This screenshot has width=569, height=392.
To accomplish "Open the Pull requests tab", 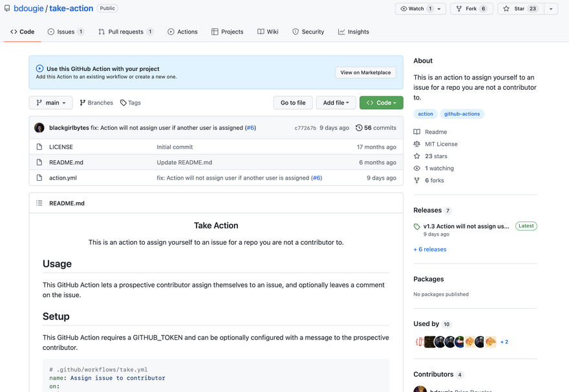I will pos(125,32).
